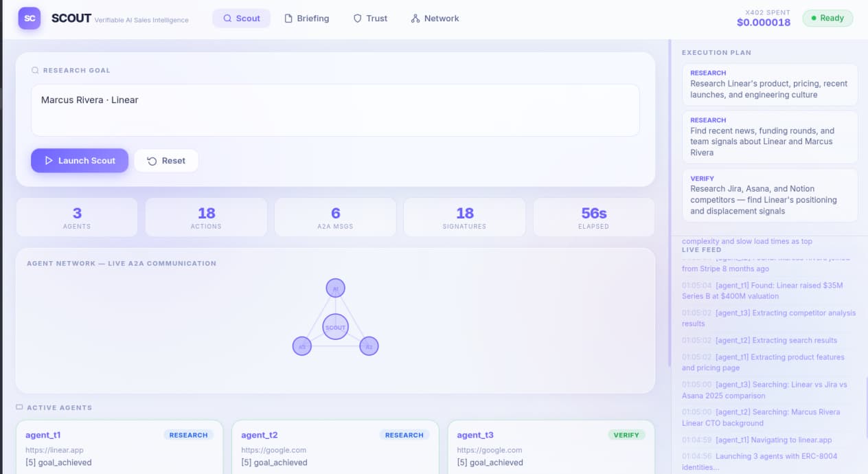Select plan step about Linear's product and pricing
868x474 pixels.
(x=770, y=84)
